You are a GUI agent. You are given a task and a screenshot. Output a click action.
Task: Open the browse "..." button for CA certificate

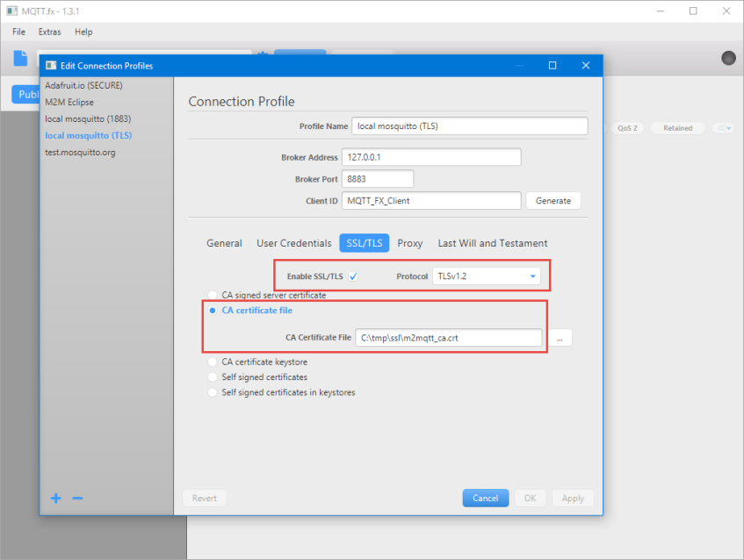(x=560, y=337)
